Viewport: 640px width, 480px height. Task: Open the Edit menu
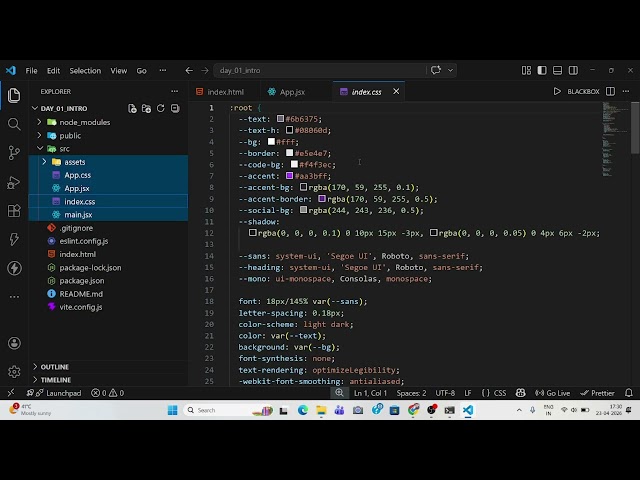(53, 71)
